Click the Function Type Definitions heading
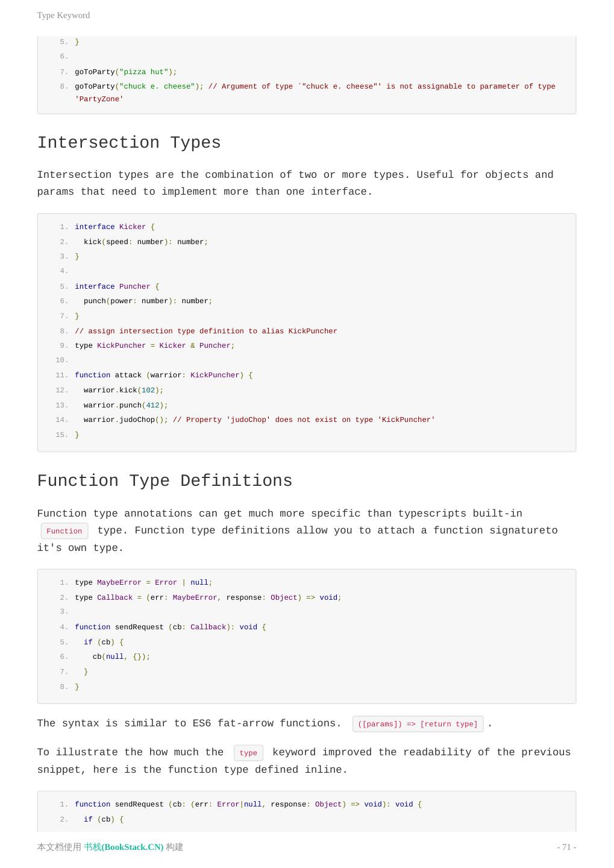This screenshot has width=614, height=868. tap(164, 481)
